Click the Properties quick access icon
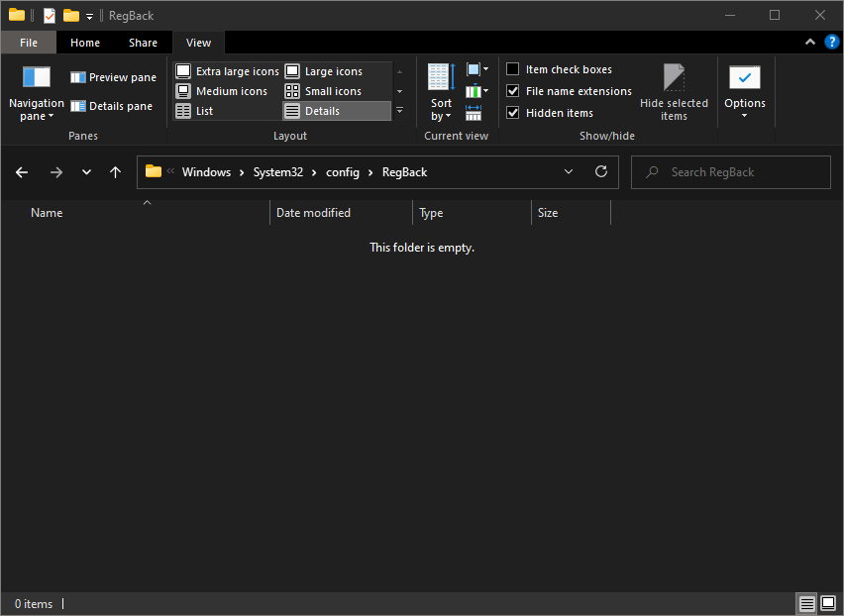Viewport: 844px width, 616px height. [50, 16]
